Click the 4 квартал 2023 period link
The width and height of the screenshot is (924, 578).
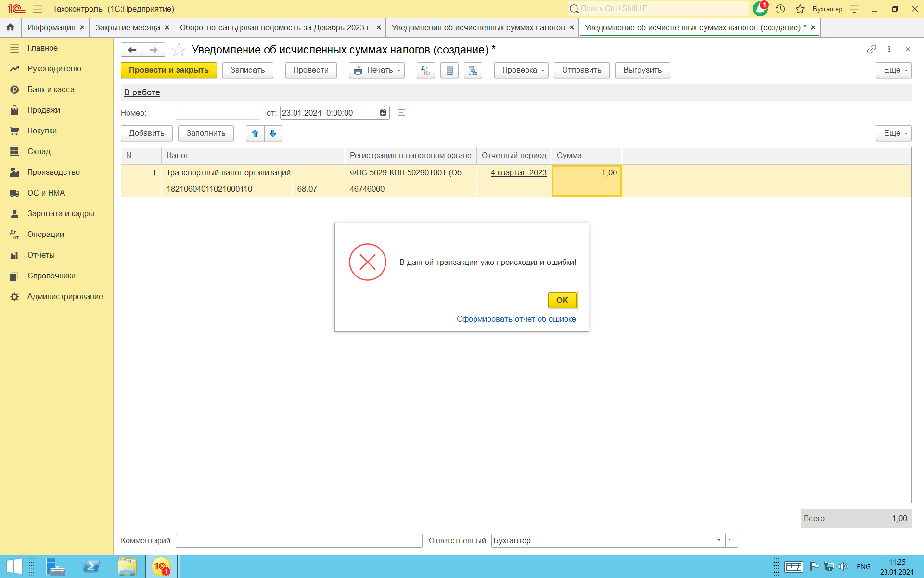(518, 172)
